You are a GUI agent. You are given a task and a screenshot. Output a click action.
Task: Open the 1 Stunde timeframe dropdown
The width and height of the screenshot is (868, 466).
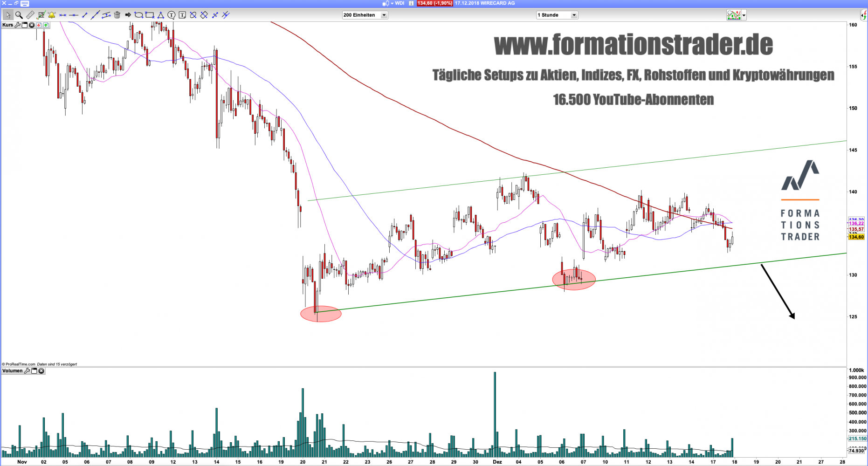click(574, 15)
